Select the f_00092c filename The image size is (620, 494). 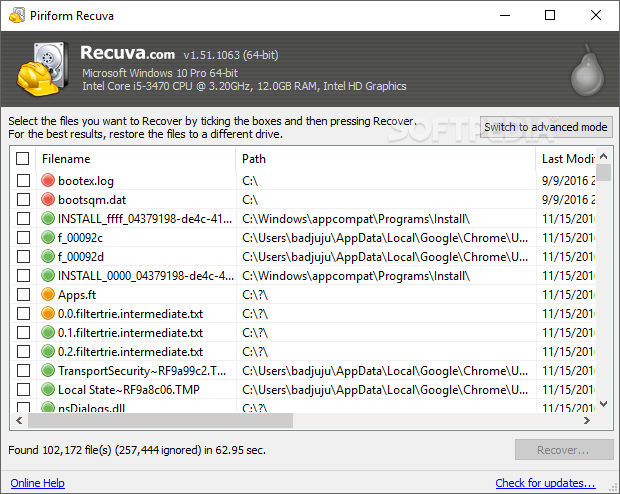click(80, 238)
